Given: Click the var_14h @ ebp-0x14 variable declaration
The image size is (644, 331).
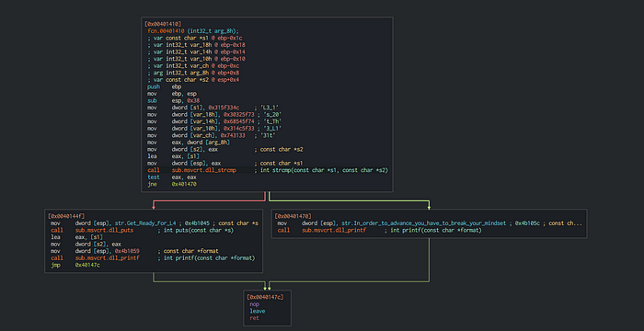Looking at the screenshot, I should (196, 51).
